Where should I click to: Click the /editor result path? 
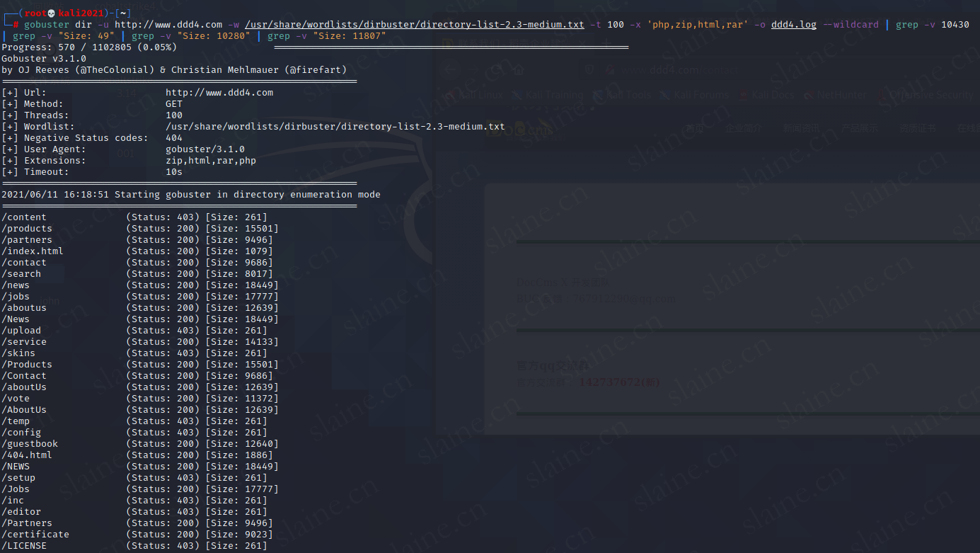21,512
